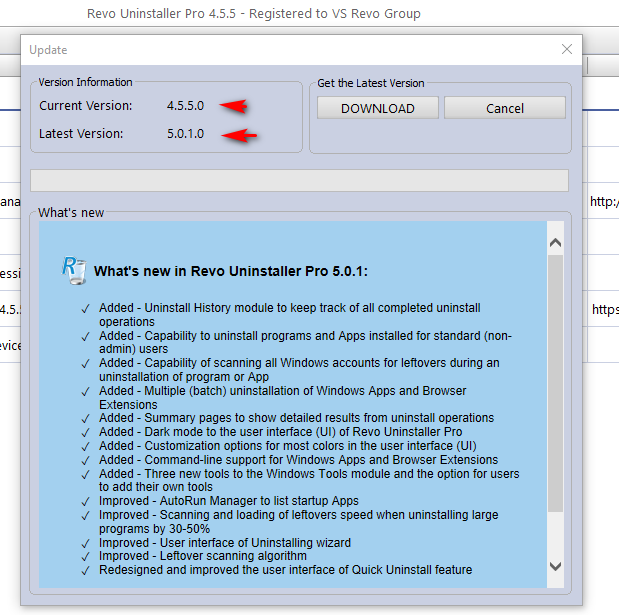Click the 'Added - Summary pages' line
The width and height of the screenshot is (619, 615).
tap(296, 418)
